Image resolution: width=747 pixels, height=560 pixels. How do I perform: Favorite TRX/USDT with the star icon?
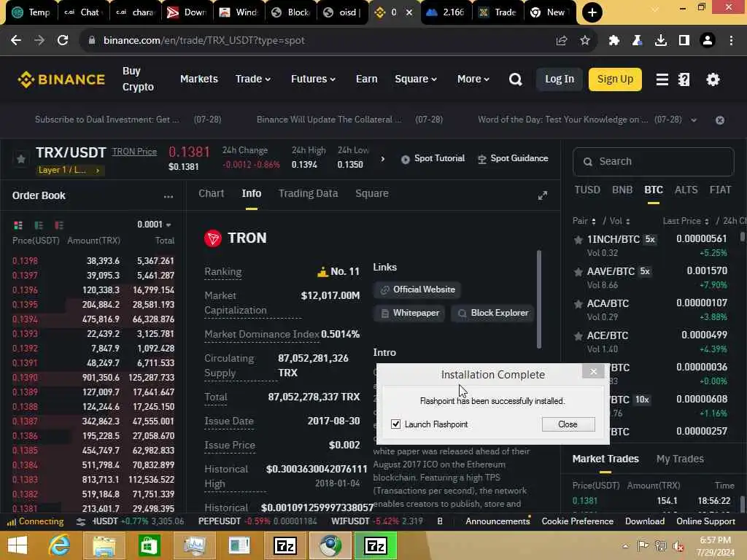[x=21, y=158]
